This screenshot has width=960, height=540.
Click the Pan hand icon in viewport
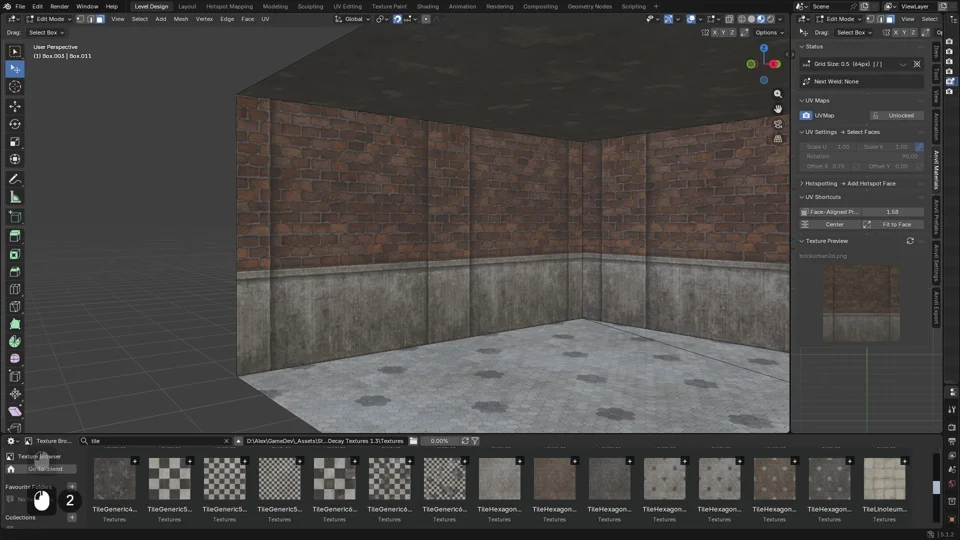pos(778,109)
